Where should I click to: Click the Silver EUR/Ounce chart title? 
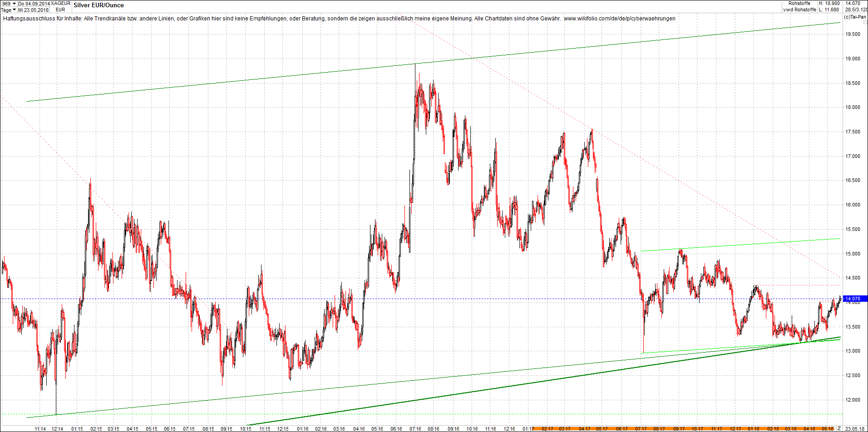(x=99, y=5)
